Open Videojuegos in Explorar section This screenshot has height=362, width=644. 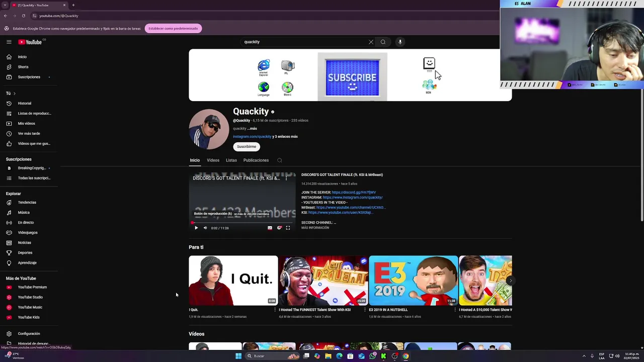[x=28, y=232]
